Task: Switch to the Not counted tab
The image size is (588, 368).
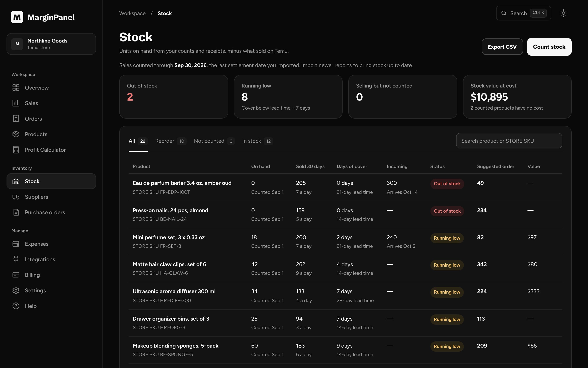Action: pyautogui.click(x=214, y=141)
